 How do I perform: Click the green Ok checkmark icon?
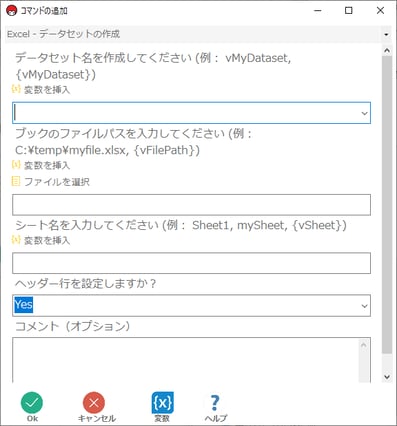click(32, 403)
